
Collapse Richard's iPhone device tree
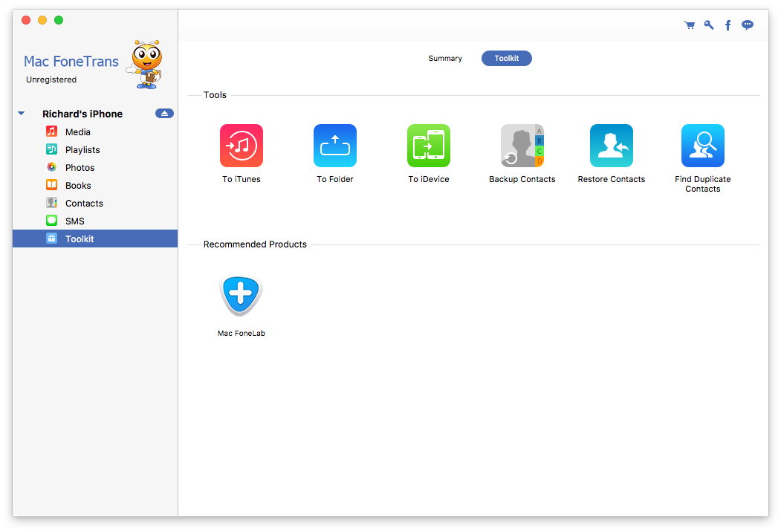[22, 114]
